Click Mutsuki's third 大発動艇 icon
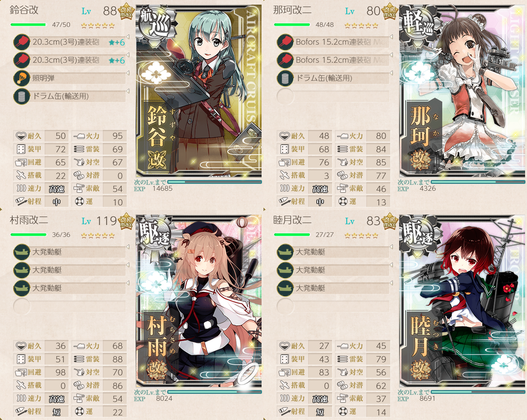Screen dimensions: 527x420 [285, 288]
